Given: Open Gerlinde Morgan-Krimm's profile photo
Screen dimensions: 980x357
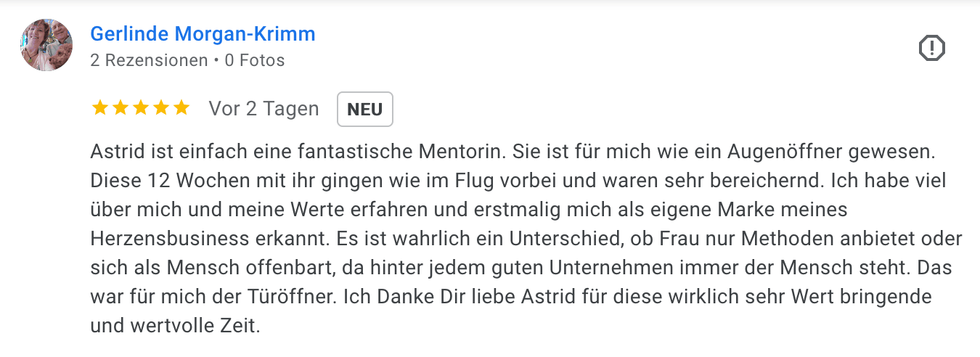Looking at the screenshot, I should [46, 45].
